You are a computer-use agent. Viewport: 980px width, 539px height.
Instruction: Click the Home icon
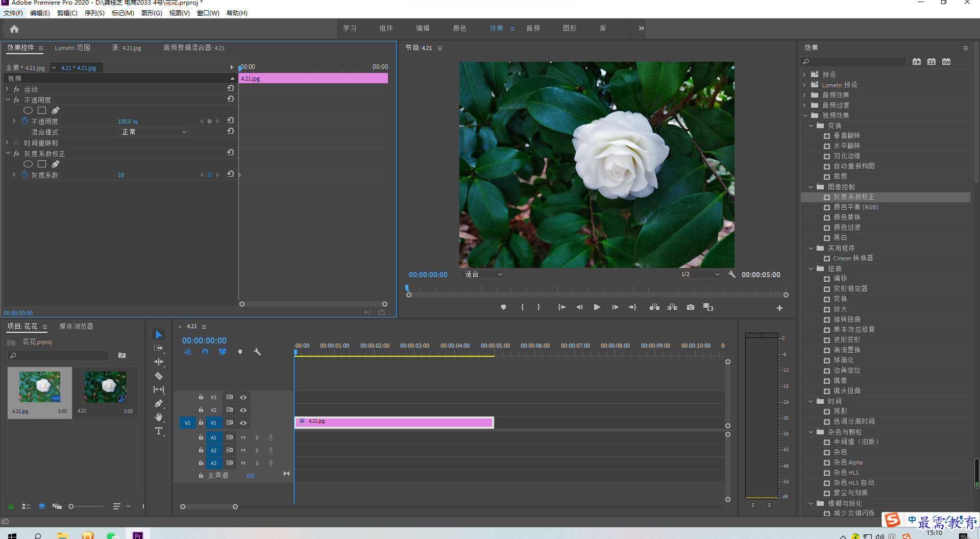tap(14, 29)
